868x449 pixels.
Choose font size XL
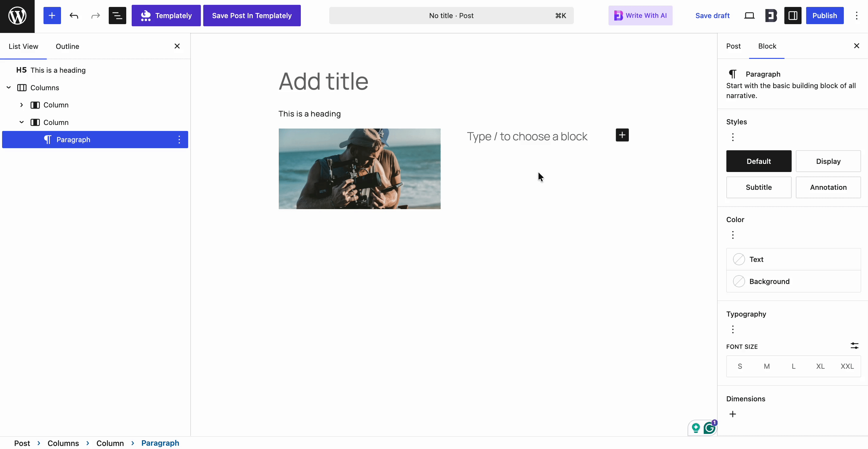point(820,366)
